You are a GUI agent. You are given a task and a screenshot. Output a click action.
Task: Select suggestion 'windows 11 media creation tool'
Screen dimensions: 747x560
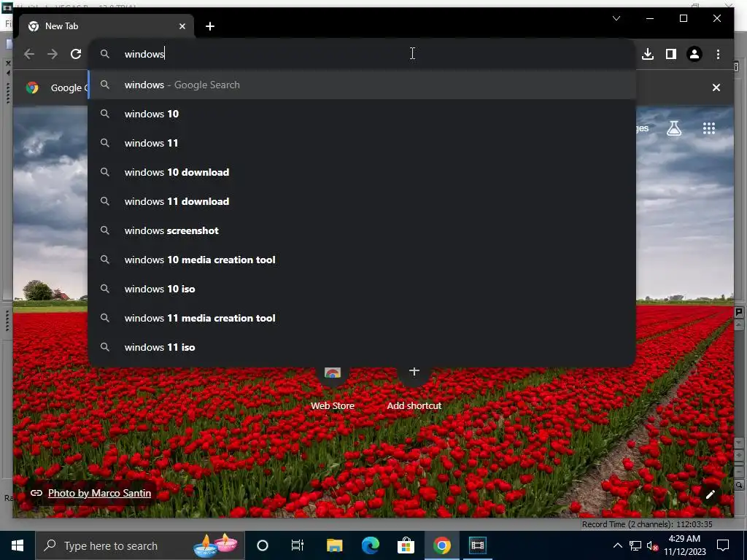click(x=362, y=318)
